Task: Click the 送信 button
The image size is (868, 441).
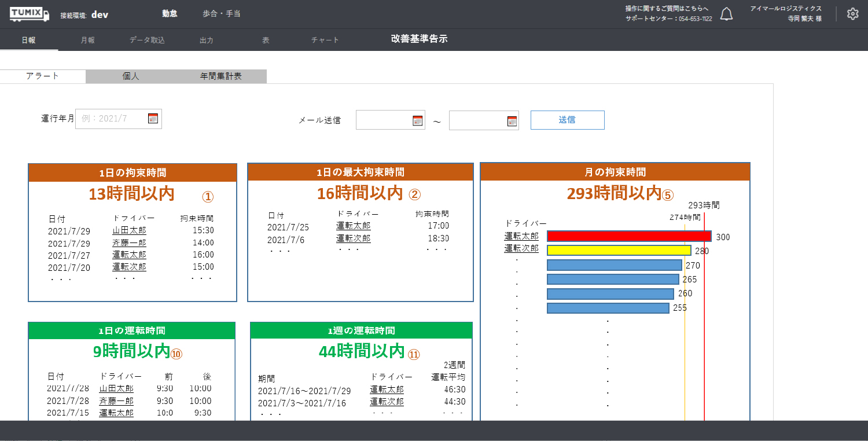Action: pos(567,120)
